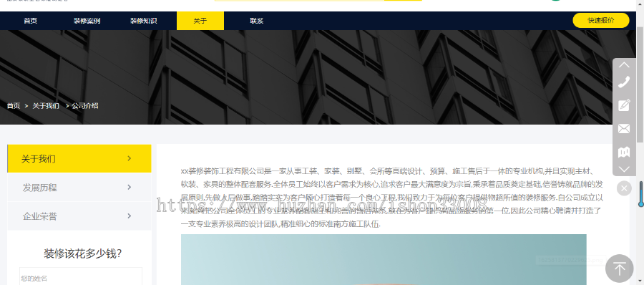The height and width of the screenshot is (285, 644).
Task: Click the chevron beside 关于我们
Action: pyautogui.click(x=129, y=158)
